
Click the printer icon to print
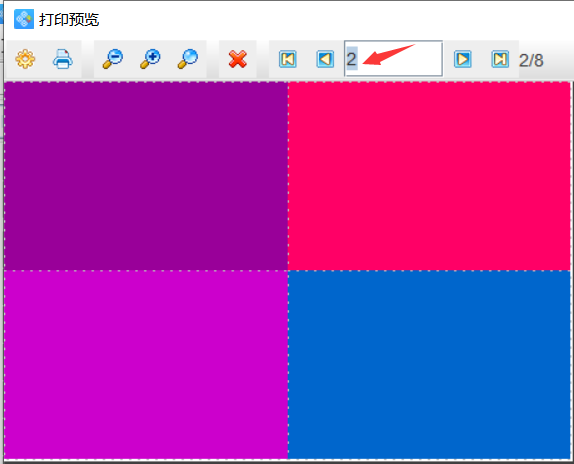63,59
